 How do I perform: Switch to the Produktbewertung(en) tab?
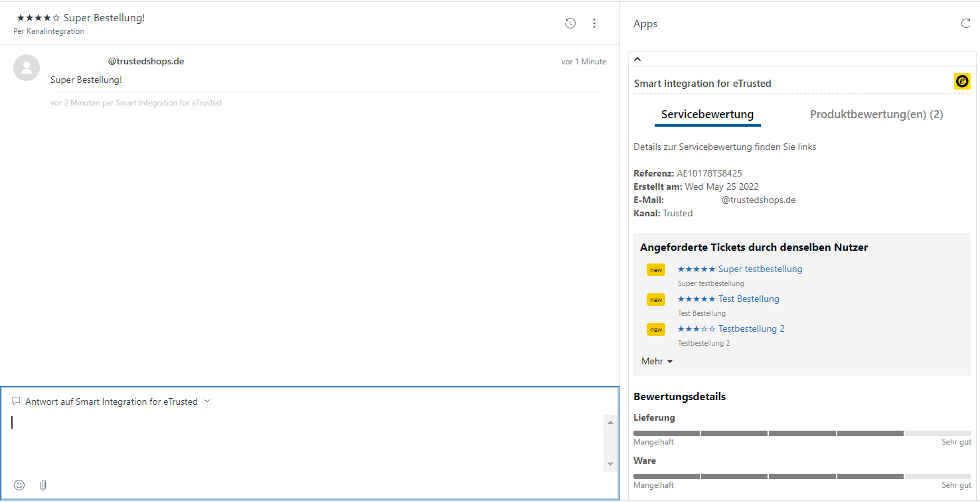click(876, 114)
